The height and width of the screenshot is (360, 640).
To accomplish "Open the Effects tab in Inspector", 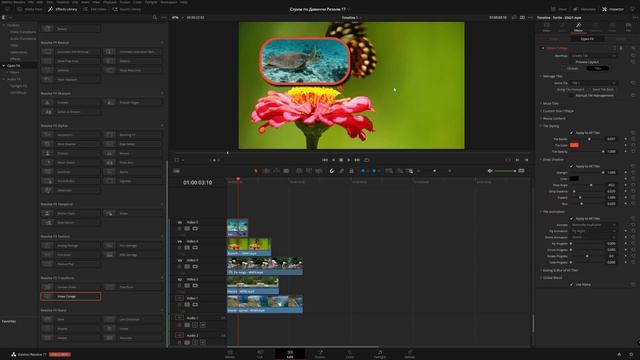I will pyautogui.click(x=578, y=27).
